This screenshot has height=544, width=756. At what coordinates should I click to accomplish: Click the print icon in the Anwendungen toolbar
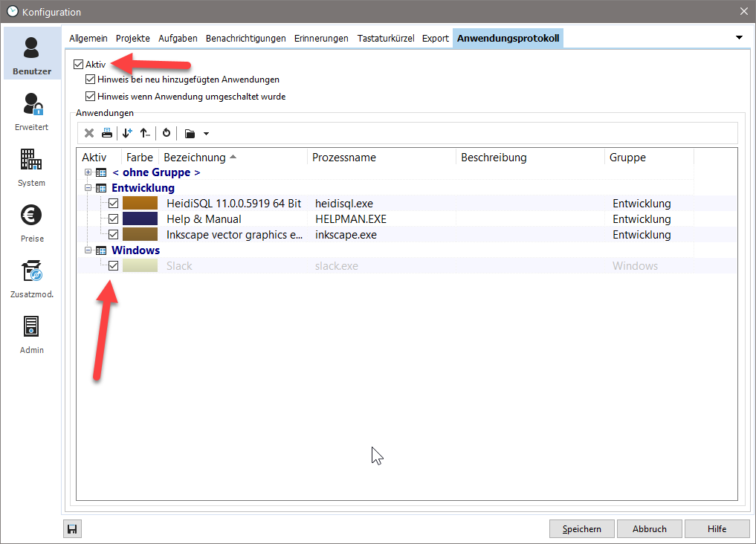tap(107, 133)
